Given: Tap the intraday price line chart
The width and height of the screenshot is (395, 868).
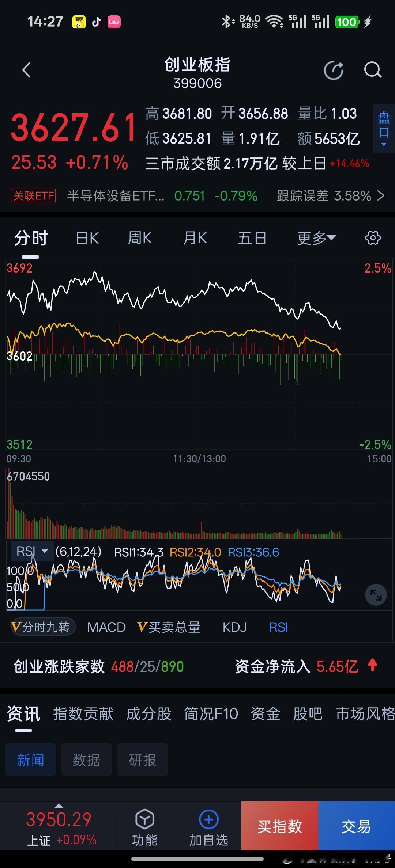Looking at the screenshot, I should coord(199,354).
